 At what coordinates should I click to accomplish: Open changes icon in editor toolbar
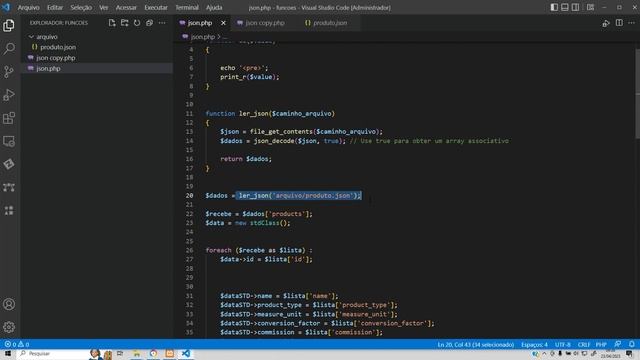(x=606, y=23)
